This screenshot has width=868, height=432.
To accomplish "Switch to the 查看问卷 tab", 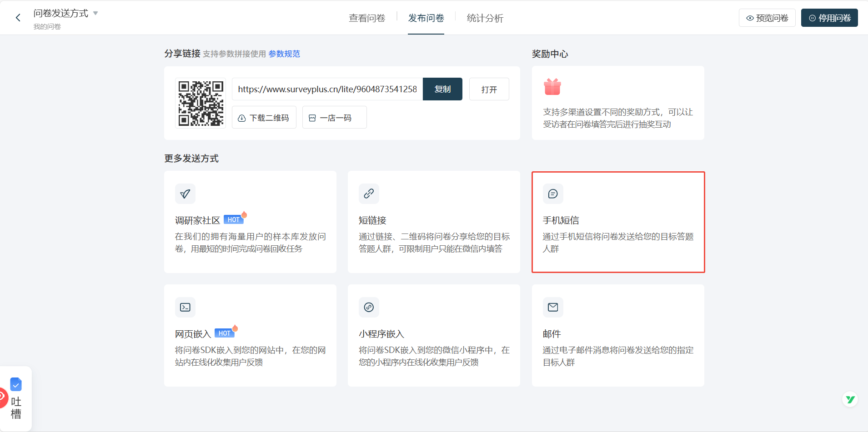I will [366, 18].
